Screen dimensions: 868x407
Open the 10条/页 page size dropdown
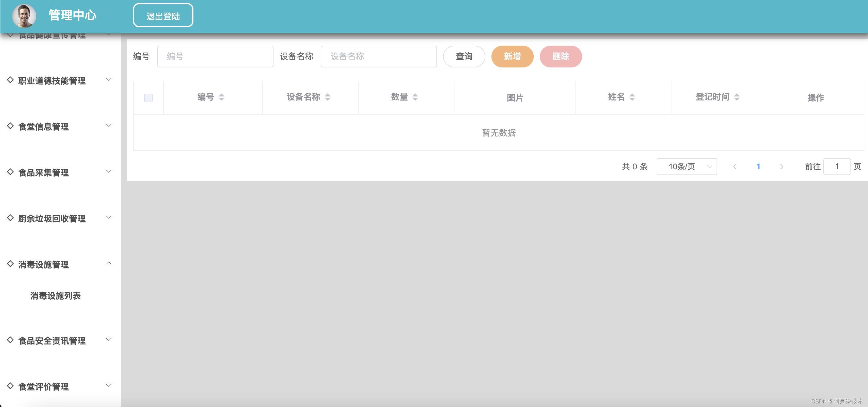686,167
